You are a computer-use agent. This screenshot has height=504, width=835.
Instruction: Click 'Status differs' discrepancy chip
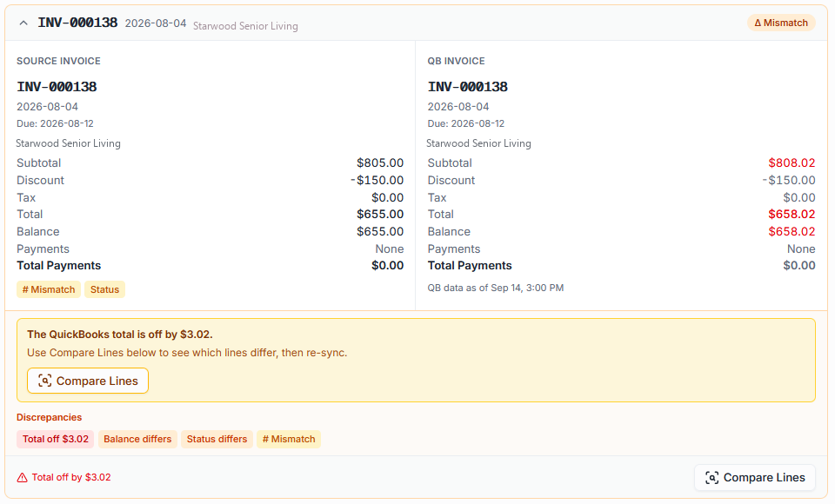[217, 439]
